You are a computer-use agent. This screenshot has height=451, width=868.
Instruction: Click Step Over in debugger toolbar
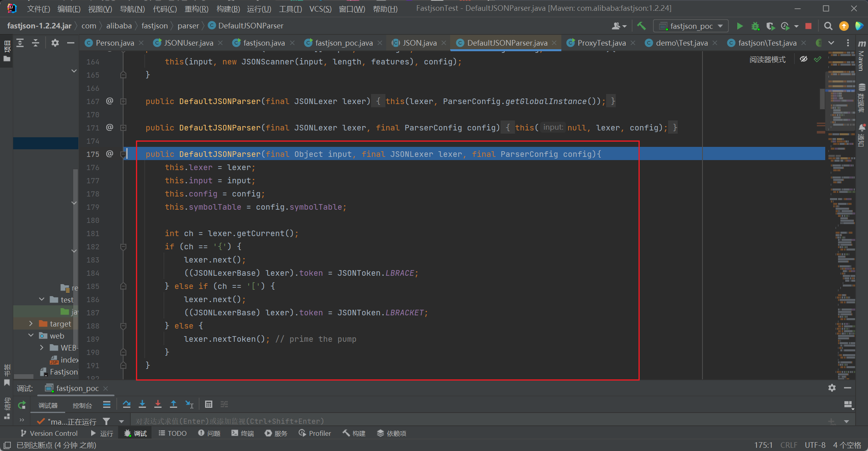(127, 404)
